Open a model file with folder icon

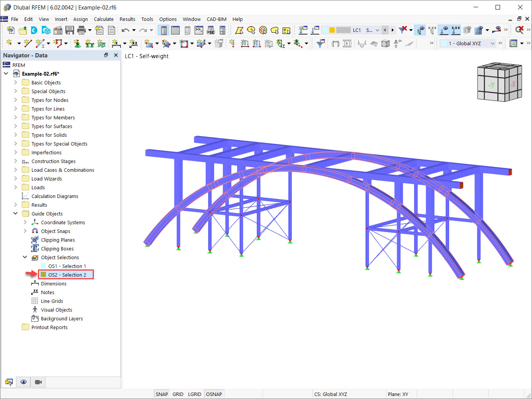(23, 30)
